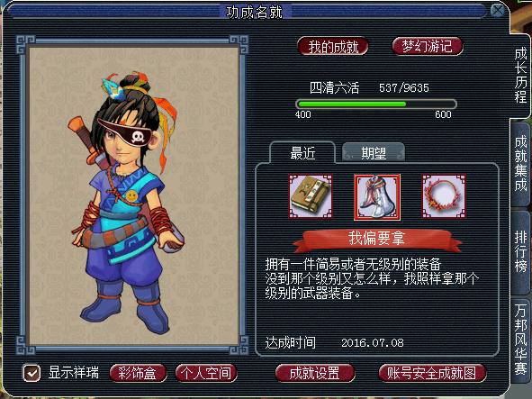Open the 排行榜 side tab

pos(520,251)
